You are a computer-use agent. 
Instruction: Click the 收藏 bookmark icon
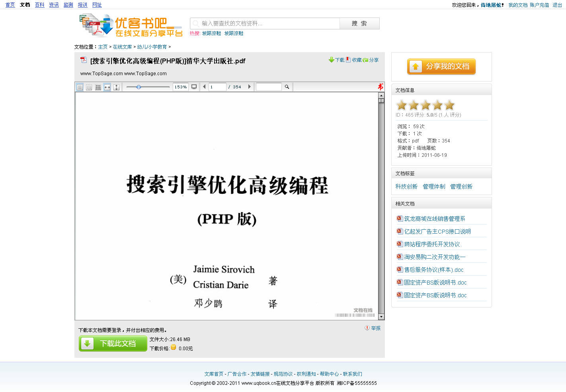point(348,60)
